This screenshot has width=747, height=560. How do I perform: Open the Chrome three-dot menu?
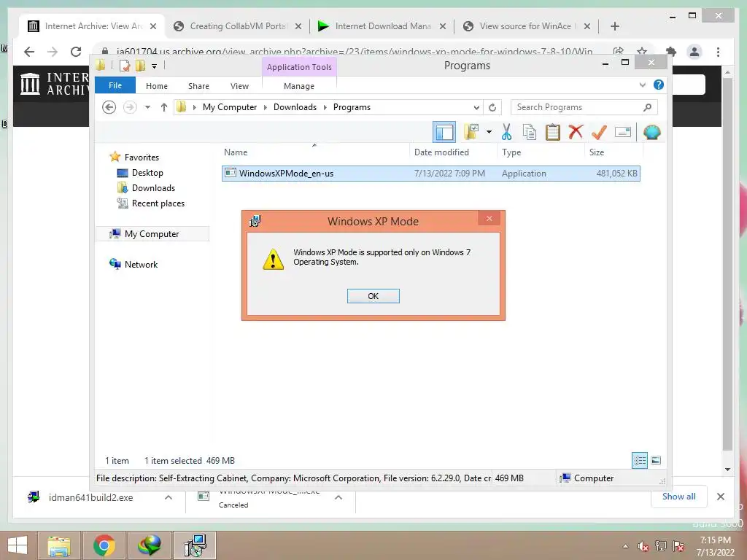pos(718,52)
